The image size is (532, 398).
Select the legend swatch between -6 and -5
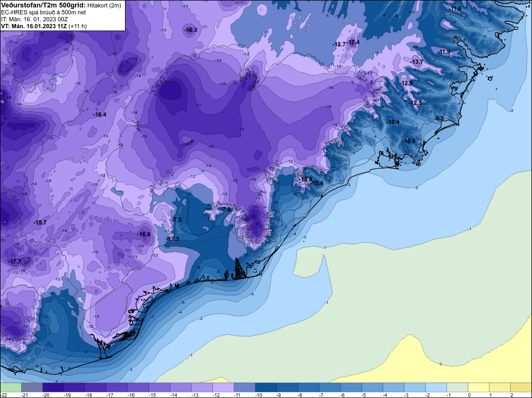(x=351, y=387)
